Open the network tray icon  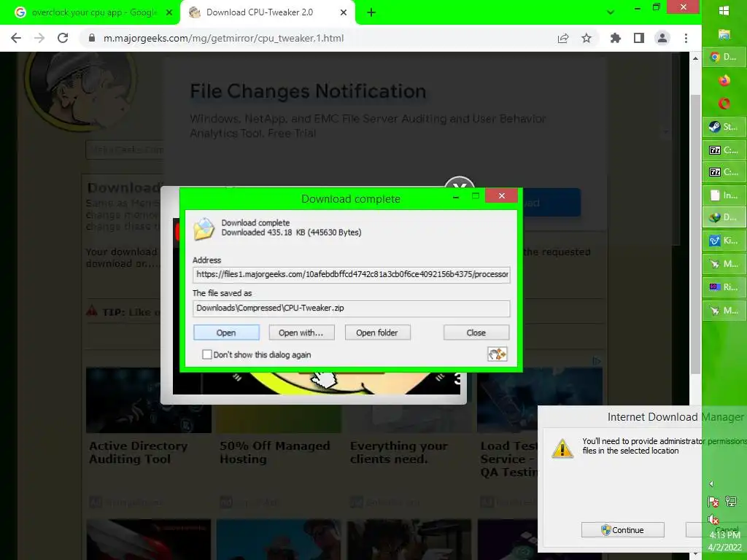pos(731,501)
